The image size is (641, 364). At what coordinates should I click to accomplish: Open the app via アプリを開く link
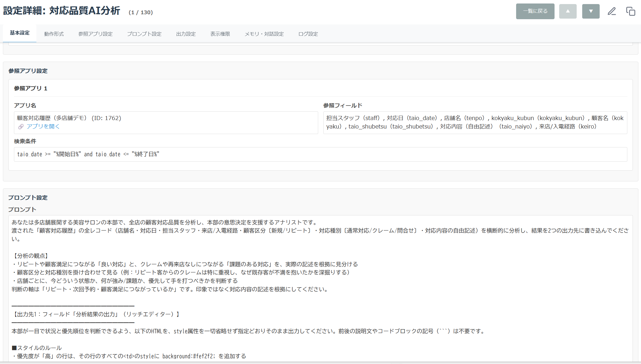point(43,126)
